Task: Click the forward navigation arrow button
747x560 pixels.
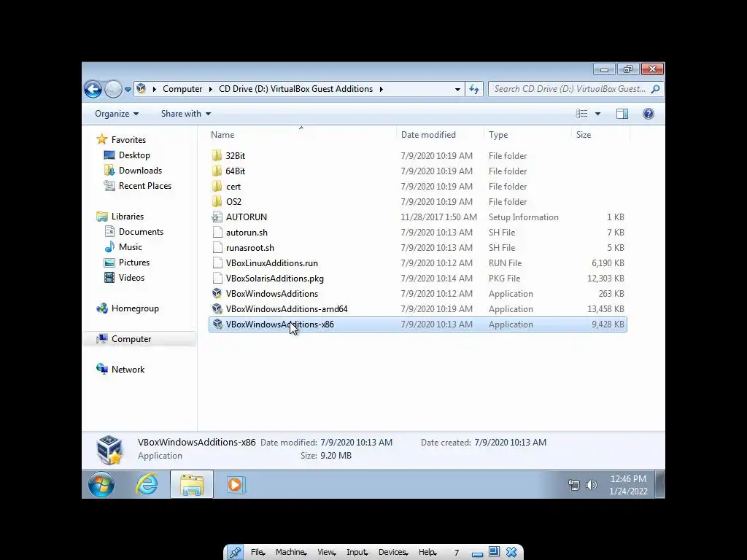Action: tap(113, 89)
